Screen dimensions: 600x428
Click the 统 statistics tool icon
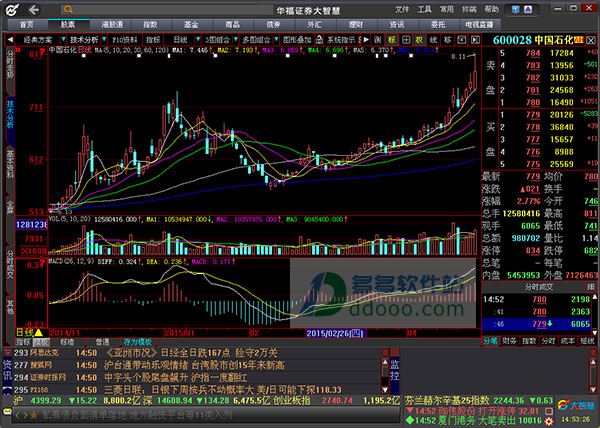pyautogui.click(x=433, y=39)
